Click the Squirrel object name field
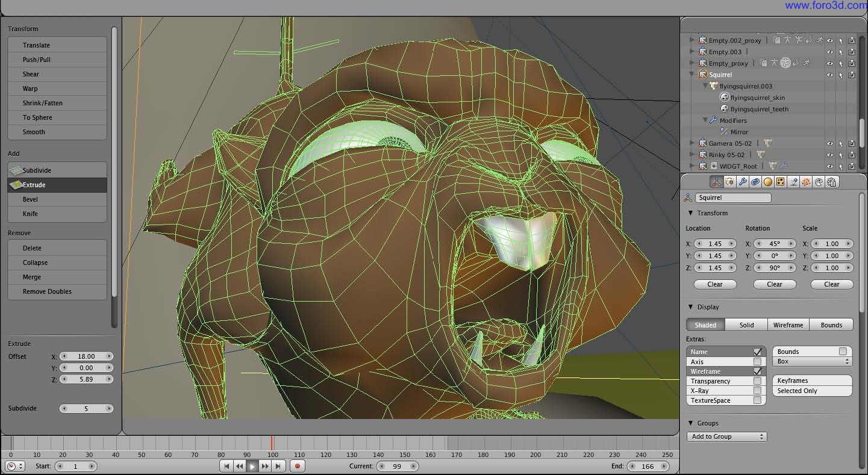 click(733, 197)
